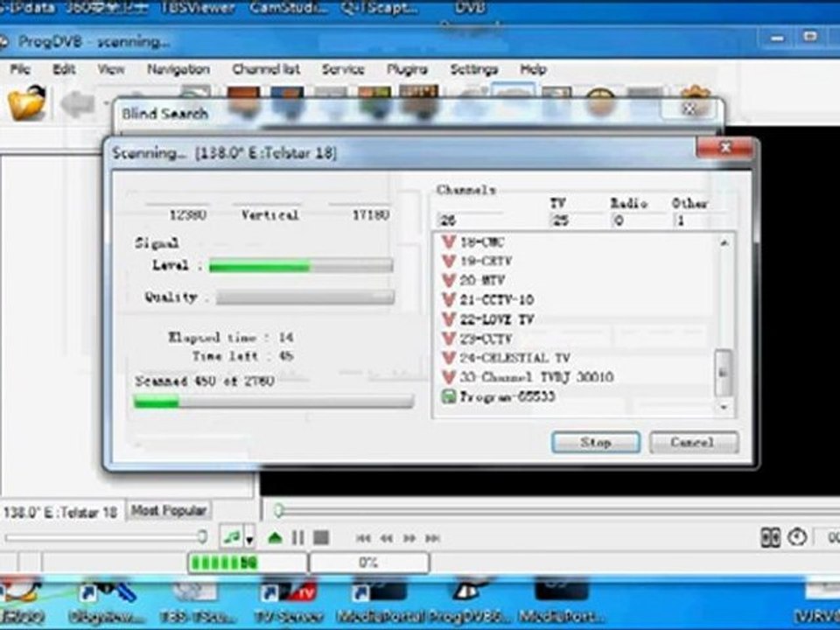
Task: Click the channel list scrollbar thumb
Action: [x=724, y=374]
